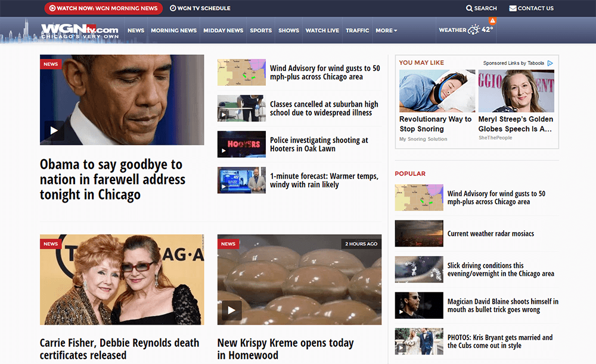
Task: Open the 1-minute forecast video thumbnail
Action: (x=241, y=180)
